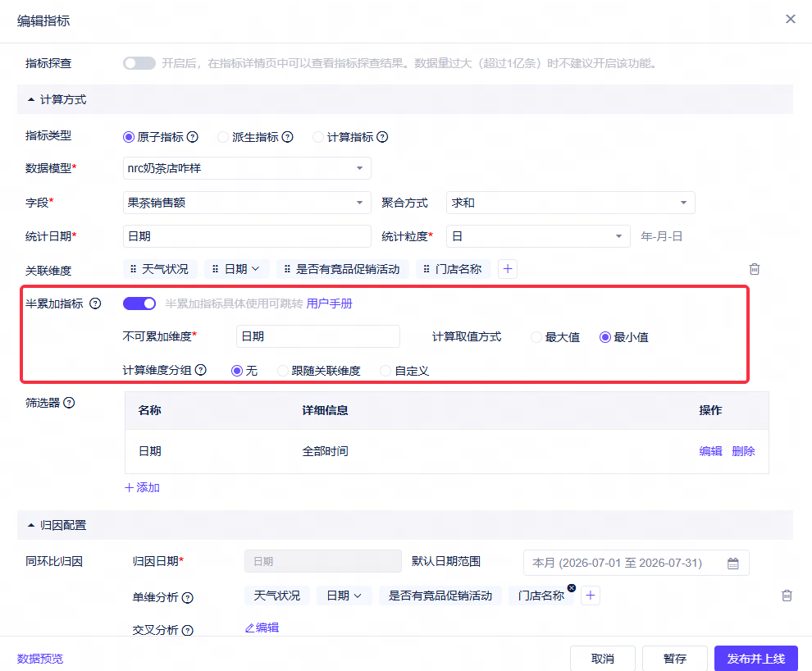Click the plus icon after 门店名称 dimension tag
Image resolution: width=812 pixels, height=671 pixels.
508,269
